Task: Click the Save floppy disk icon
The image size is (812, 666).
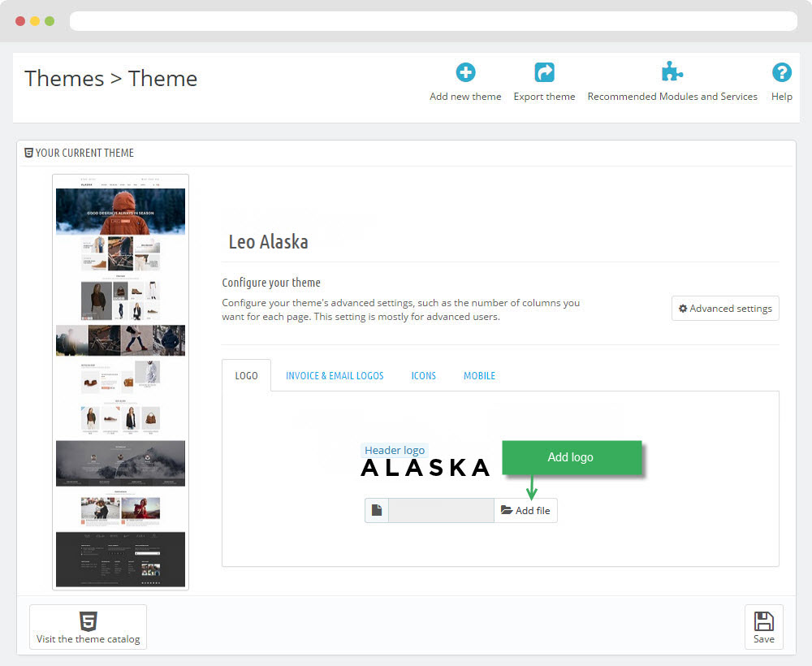Action: coord(764,621)
